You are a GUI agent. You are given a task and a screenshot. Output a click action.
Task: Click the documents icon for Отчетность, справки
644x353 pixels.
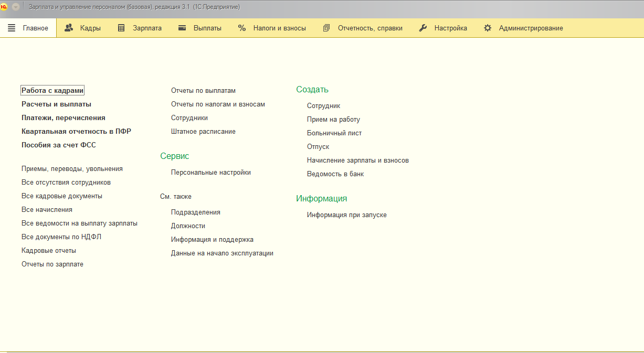[326, 28]
